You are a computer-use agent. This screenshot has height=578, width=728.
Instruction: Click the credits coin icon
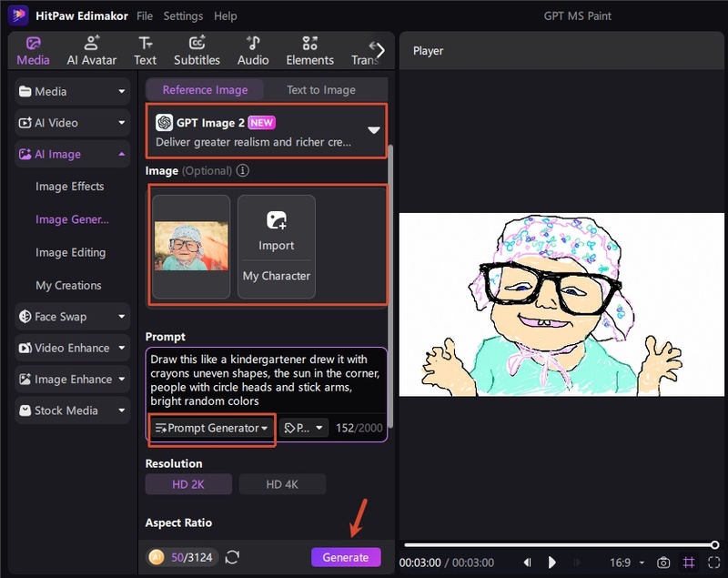(157, 557)
